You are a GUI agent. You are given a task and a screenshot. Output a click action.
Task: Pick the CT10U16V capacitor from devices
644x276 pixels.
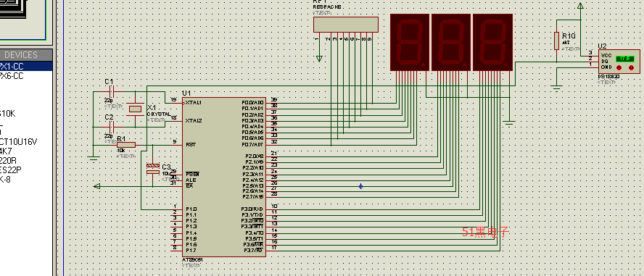18,142
